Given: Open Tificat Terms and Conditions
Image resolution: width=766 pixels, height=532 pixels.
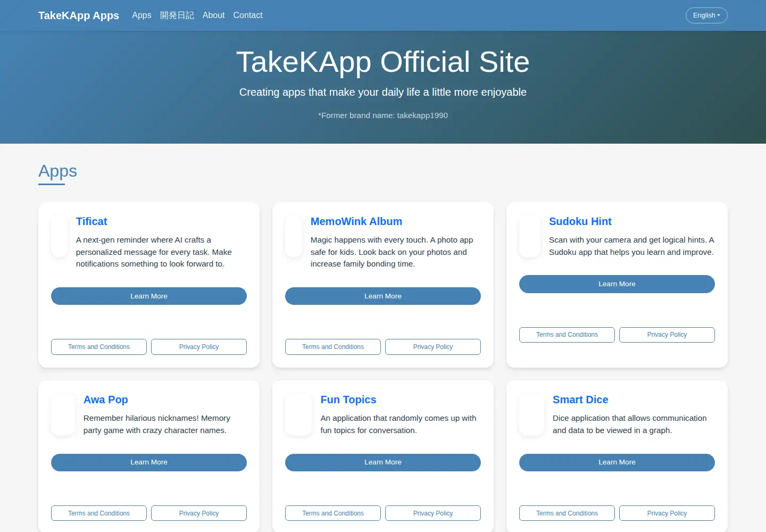Looking at the screenshot, I should 99,347.
